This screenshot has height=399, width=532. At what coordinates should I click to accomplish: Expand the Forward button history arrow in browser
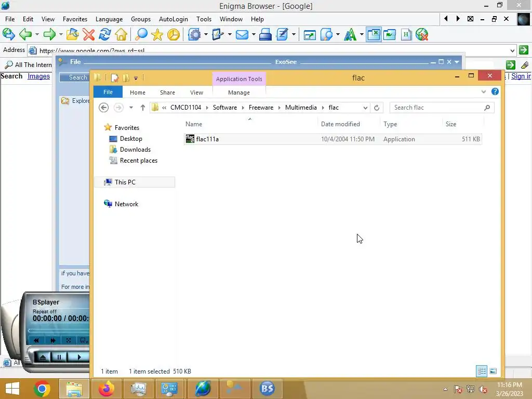click(61, 34)
